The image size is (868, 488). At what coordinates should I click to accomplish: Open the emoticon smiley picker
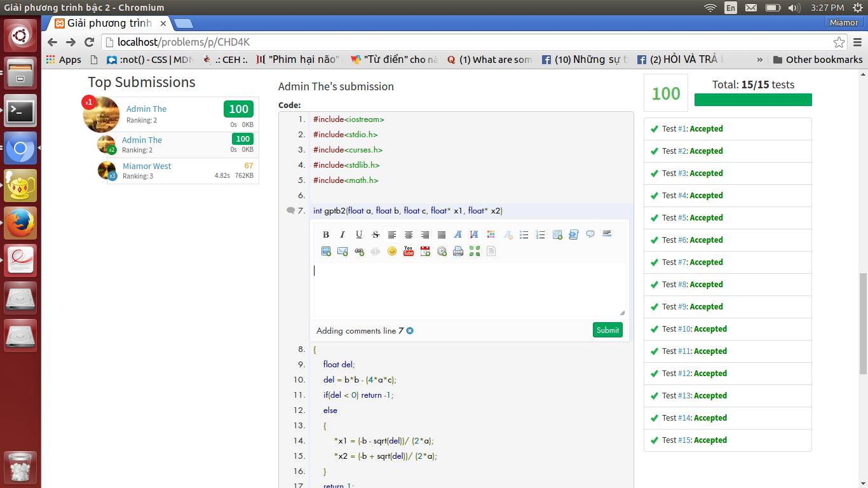click(x=392, y=252)
